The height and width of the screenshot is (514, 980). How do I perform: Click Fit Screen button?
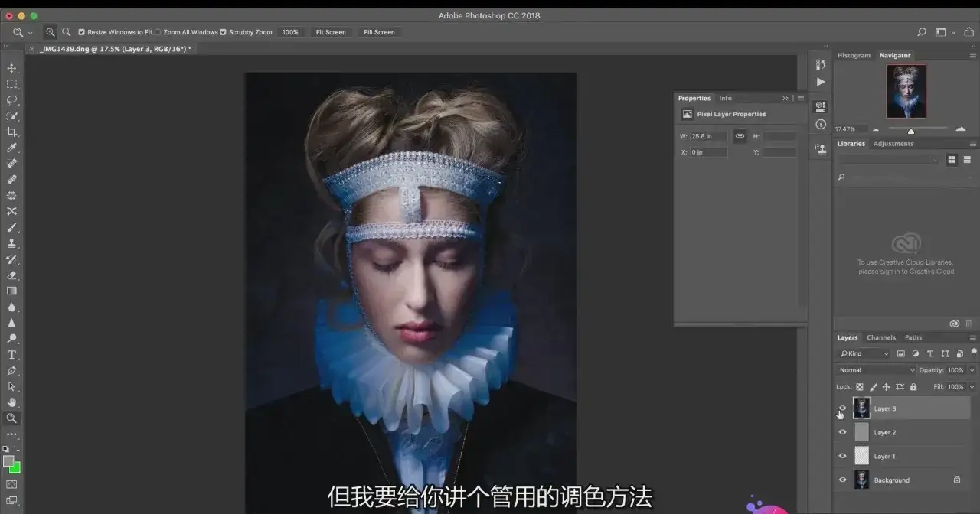tap(331, 32)
